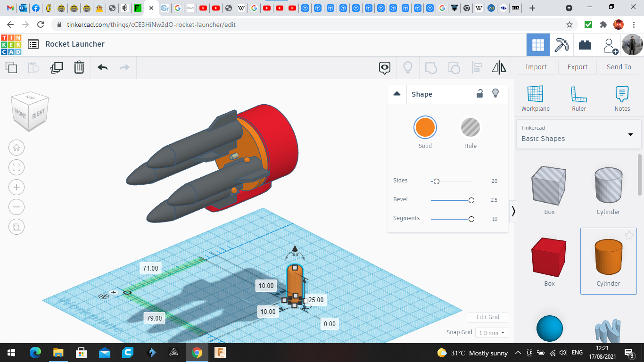
Task: Click the Mirror tool icon
Action: 499,67
